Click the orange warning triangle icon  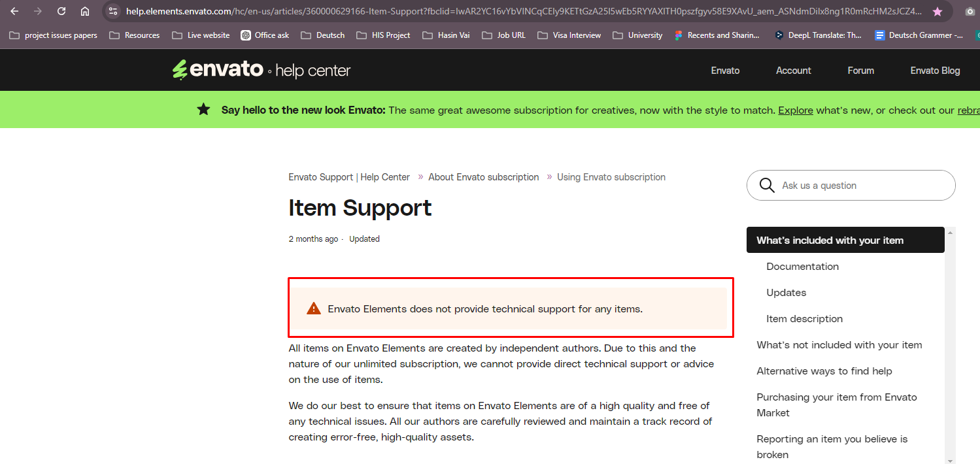click(314, 308)
